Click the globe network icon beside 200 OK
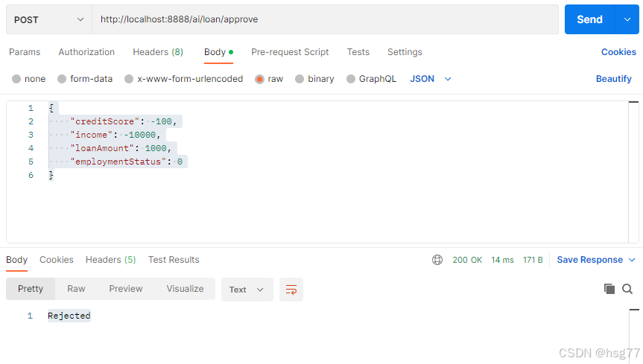The height and width of the screenshot is (364, 643). (x=437, y=260)
